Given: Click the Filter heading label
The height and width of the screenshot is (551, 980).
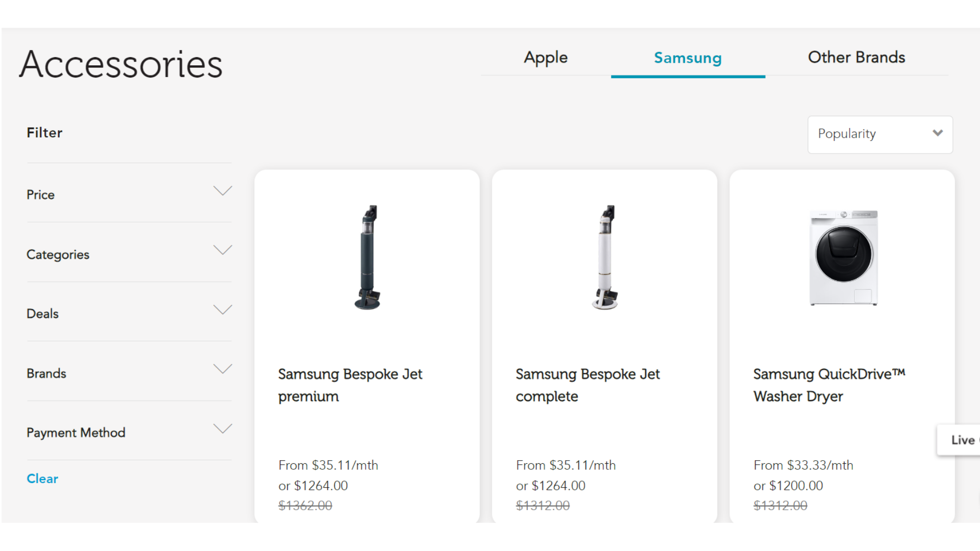Looking at the screenshot, I should point(44,133).
